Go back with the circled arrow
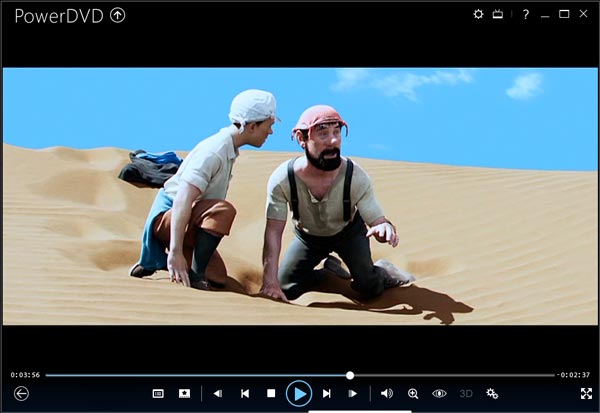 21,393
